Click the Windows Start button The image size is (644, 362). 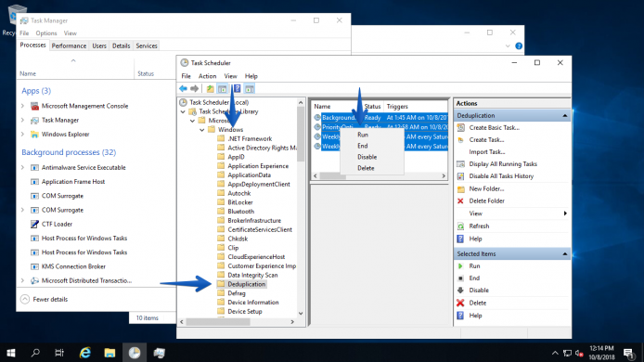pyautogui.click(x=11, y=353)
